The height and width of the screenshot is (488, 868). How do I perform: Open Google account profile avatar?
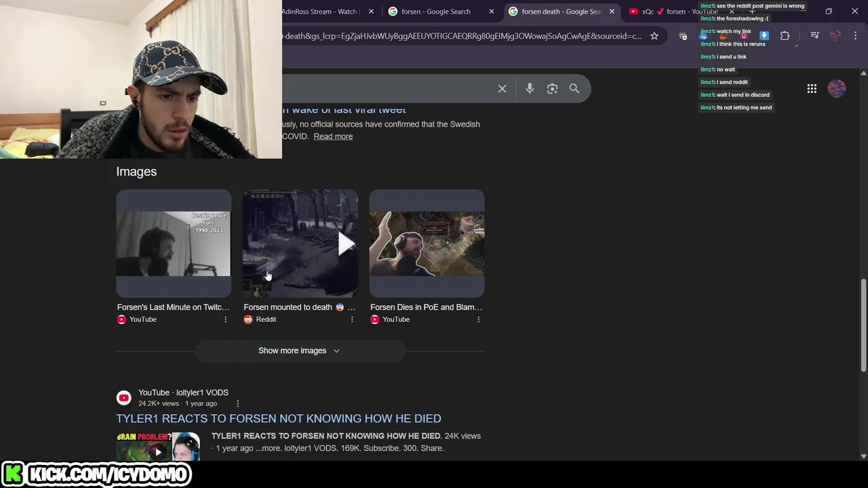click(x=837, y=89)
